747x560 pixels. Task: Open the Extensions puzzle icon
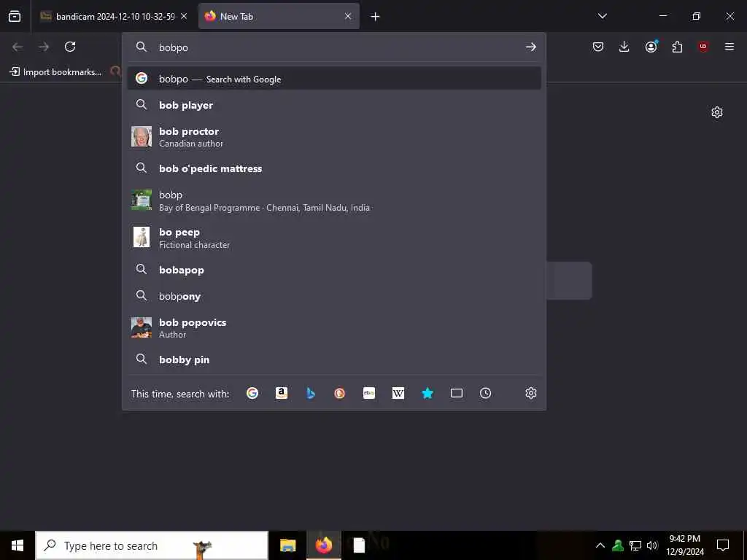point(677,47)
